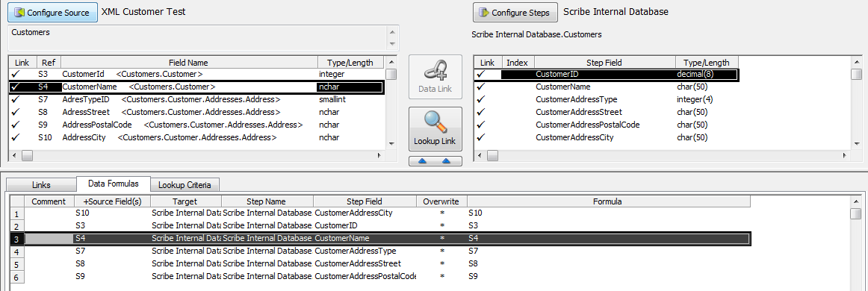Select formula row number 6
The height and width of the screenshot is (291, 868).
point(17,277)
